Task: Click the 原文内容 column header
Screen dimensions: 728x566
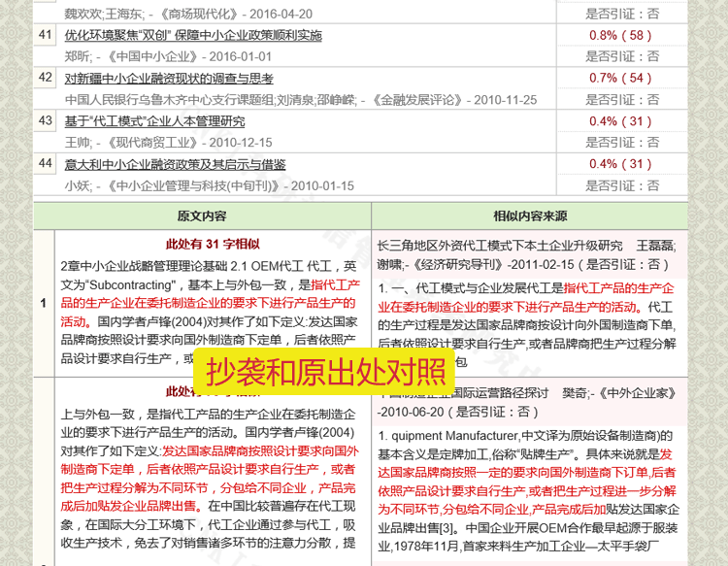Action: [x=202, y=216]
